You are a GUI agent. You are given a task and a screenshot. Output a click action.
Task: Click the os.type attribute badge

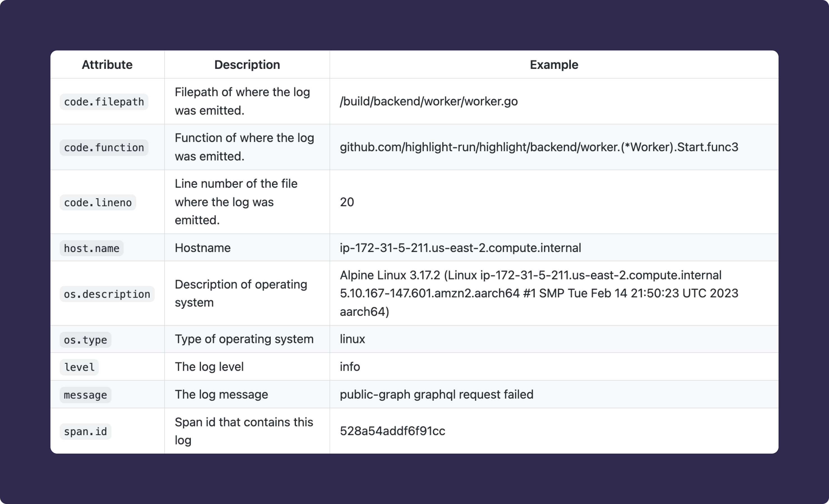tap(85, 340)
